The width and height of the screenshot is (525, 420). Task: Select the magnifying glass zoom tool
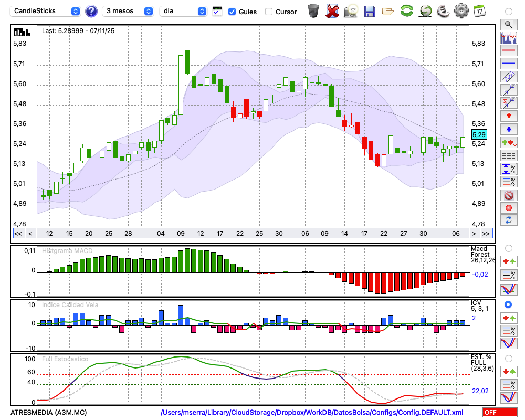click(x=508, y=24)
